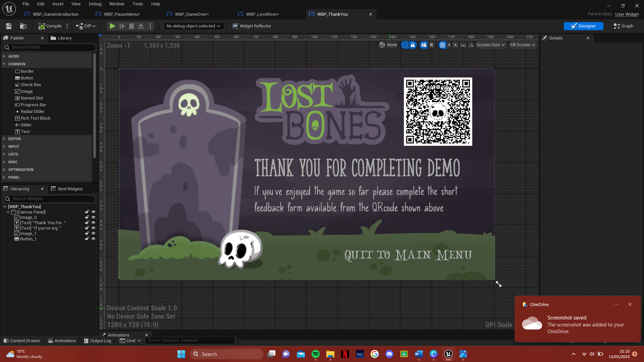Open the play options three-dot menu

150,26
